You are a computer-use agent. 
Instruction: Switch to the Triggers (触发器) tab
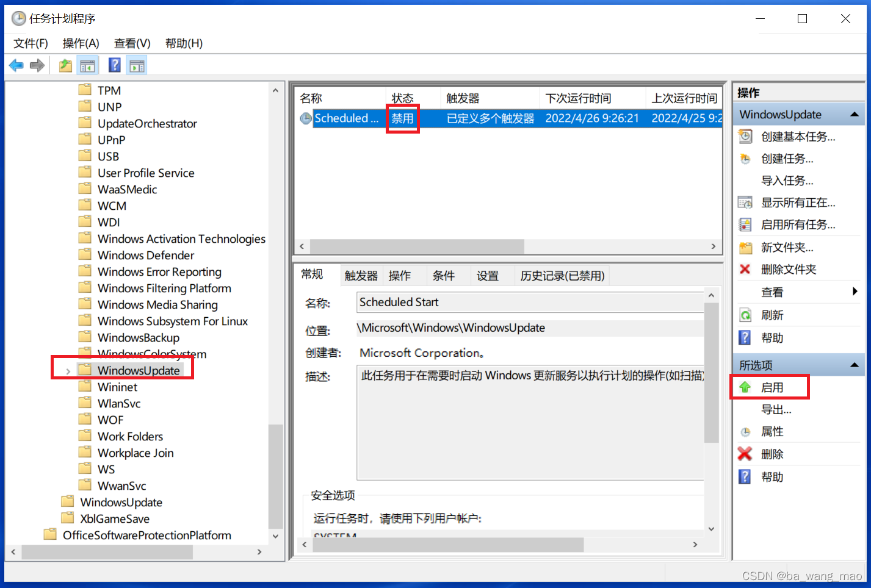[361, 276]
